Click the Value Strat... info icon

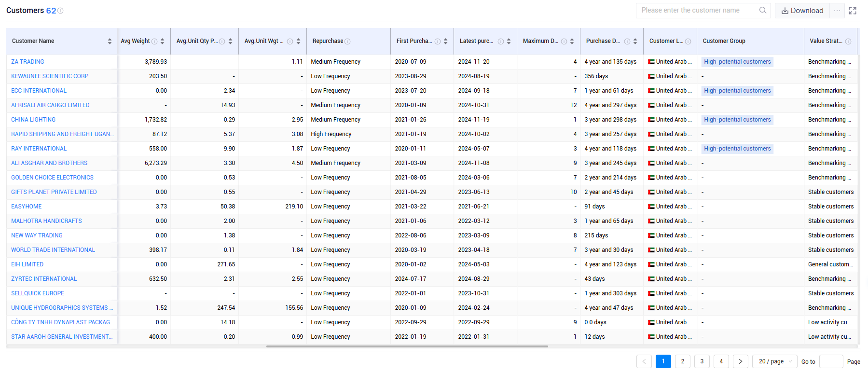pos(848,41)
